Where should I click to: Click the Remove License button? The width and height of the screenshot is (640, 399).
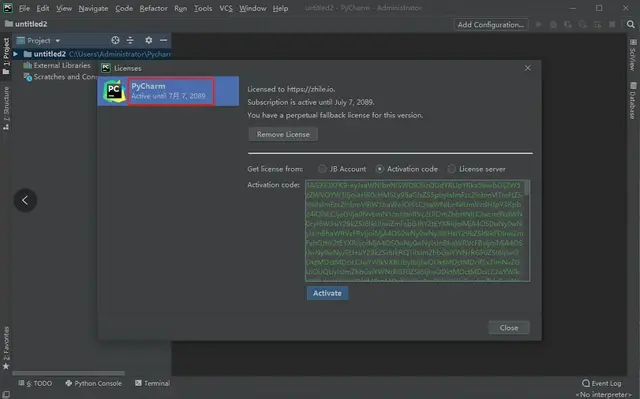(283, 134)
